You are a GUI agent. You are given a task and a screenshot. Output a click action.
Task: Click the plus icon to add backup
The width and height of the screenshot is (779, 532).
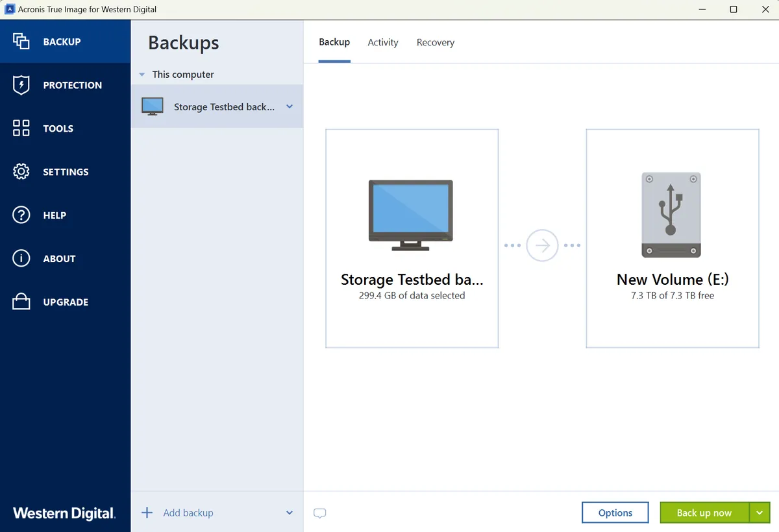tap(147, 513)
